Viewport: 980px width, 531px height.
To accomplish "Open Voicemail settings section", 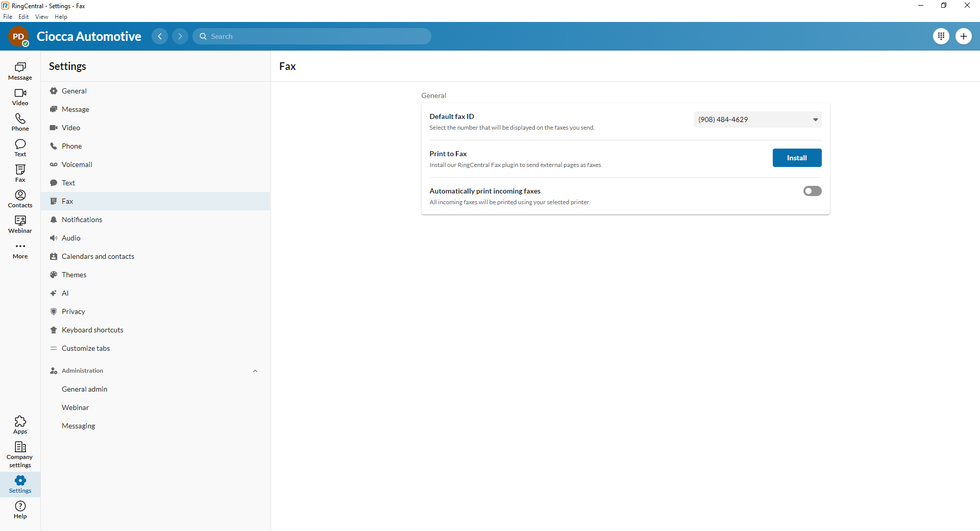I will tap(156, 164).
